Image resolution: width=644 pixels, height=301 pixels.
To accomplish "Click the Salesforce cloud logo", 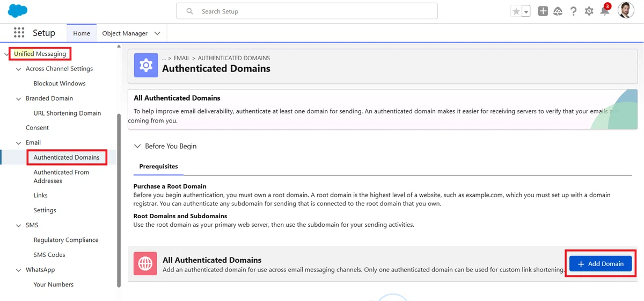I will tap(18, 10).
